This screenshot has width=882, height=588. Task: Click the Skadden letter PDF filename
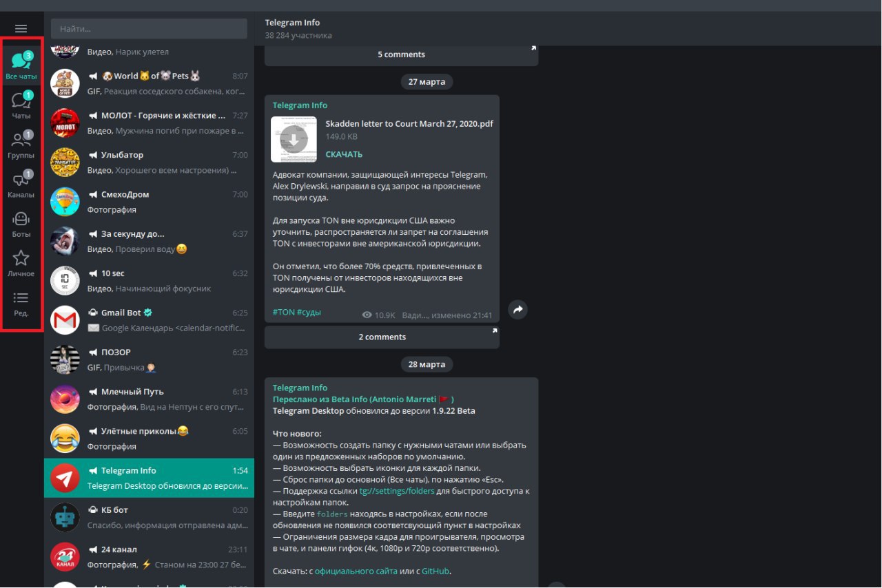pyautogui.click(x=409, y=124)
